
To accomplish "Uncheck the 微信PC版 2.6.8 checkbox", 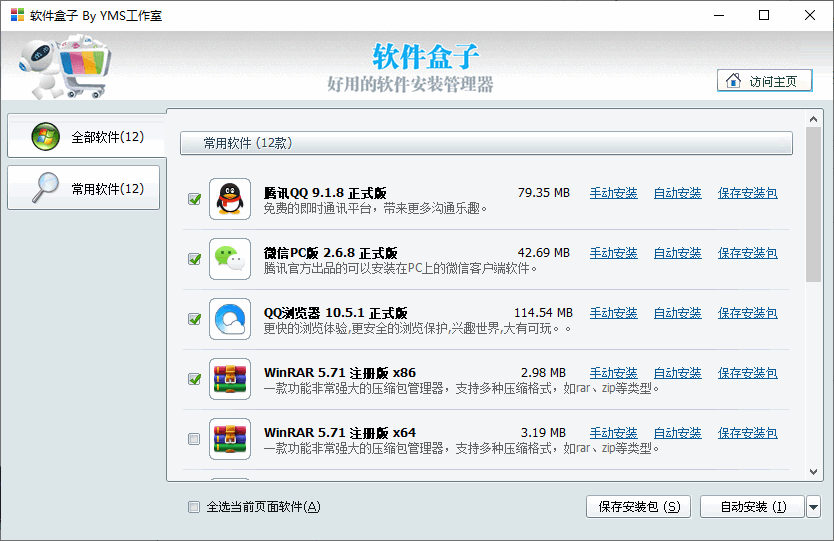I will (194, 259).
